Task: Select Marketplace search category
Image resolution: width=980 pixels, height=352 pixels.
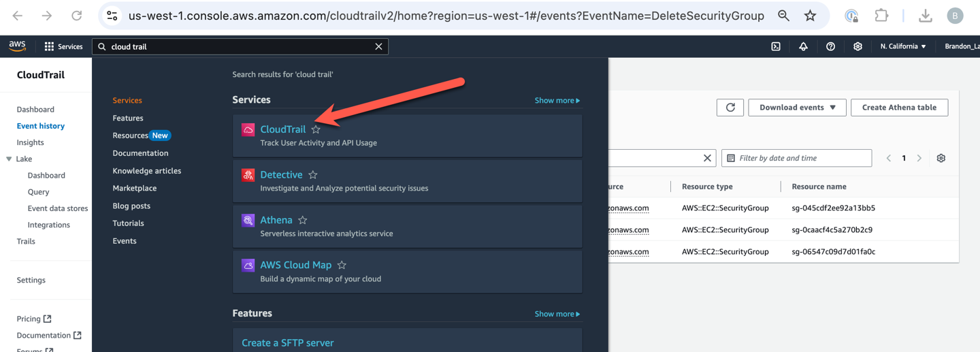Action: (135, 188)
